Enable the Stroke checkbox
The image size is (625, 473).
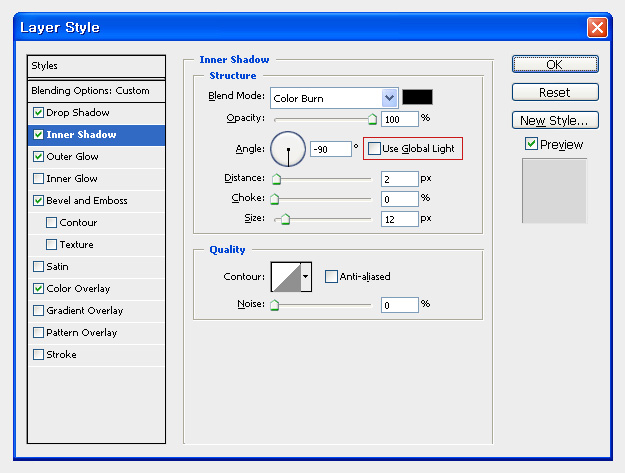tap(38, 354)
